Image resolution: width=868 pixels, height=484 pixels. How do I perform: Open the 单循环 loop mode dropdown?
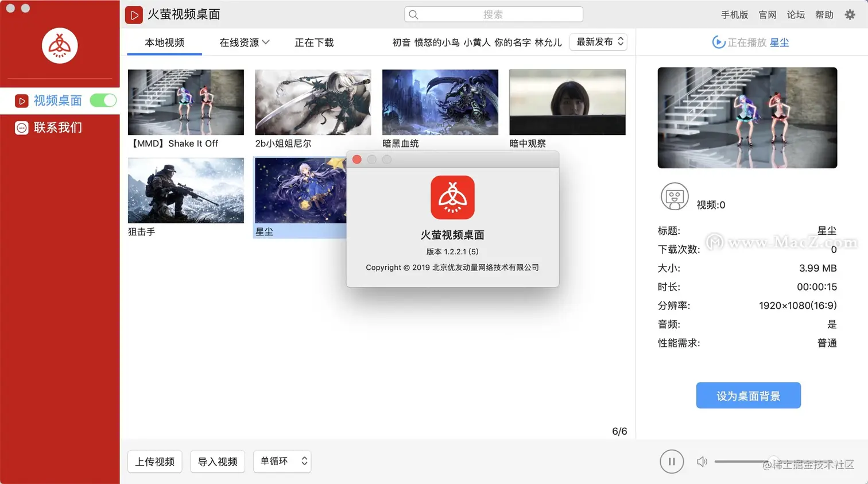tap(282, 461)
